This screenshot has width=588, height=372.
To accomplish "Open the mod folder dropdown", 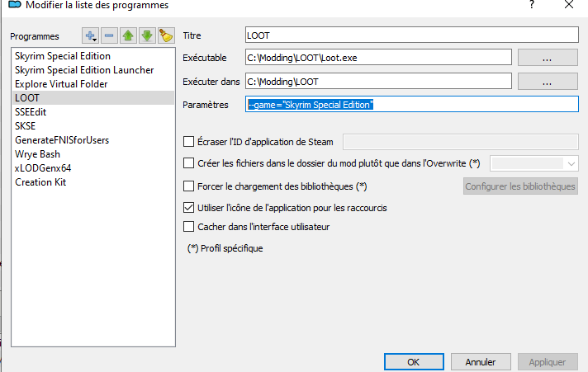I will click(534, 163).
